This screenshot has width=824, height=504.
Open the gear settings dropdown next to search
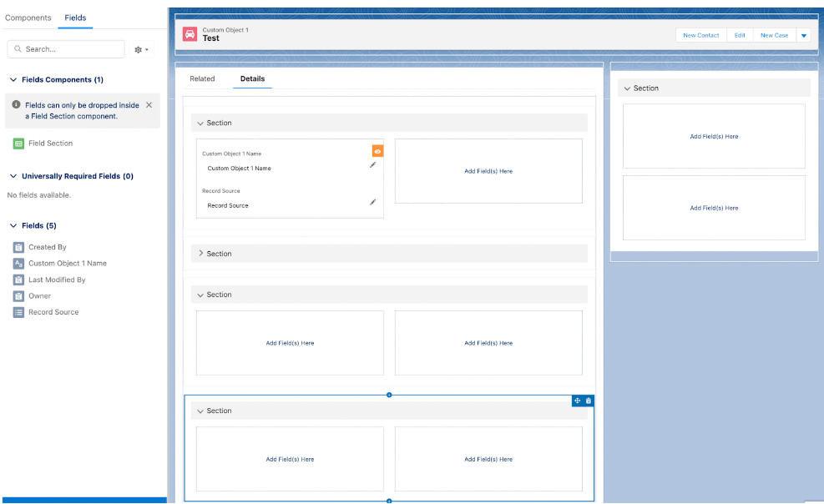pos(141,49)
